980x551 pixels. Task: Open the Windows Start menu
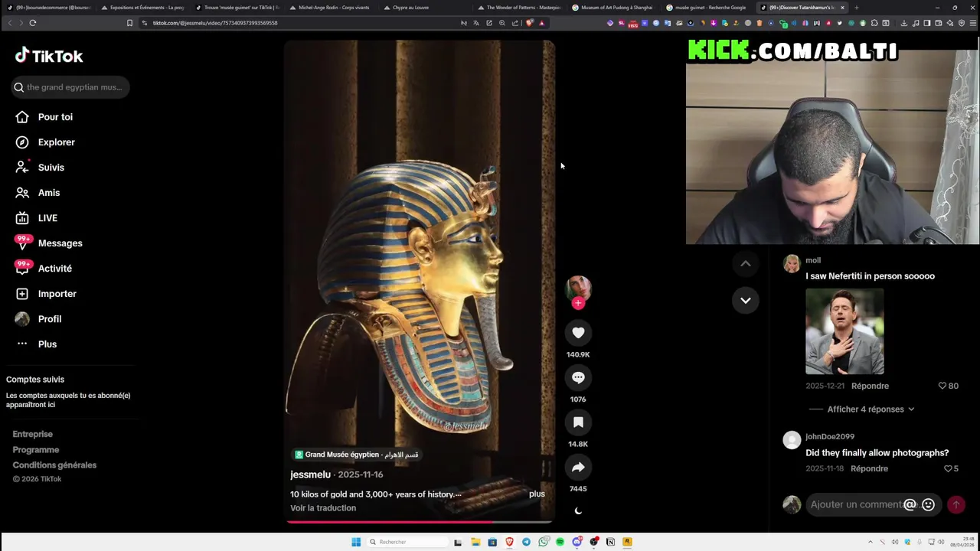356,542
